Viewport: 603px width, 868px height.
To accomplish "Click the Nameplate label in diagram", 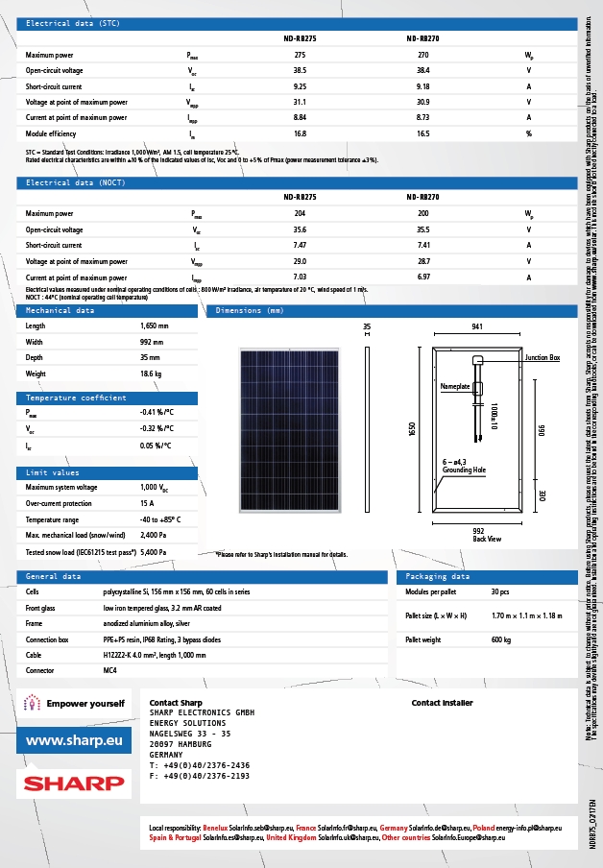I will (454, 386).
